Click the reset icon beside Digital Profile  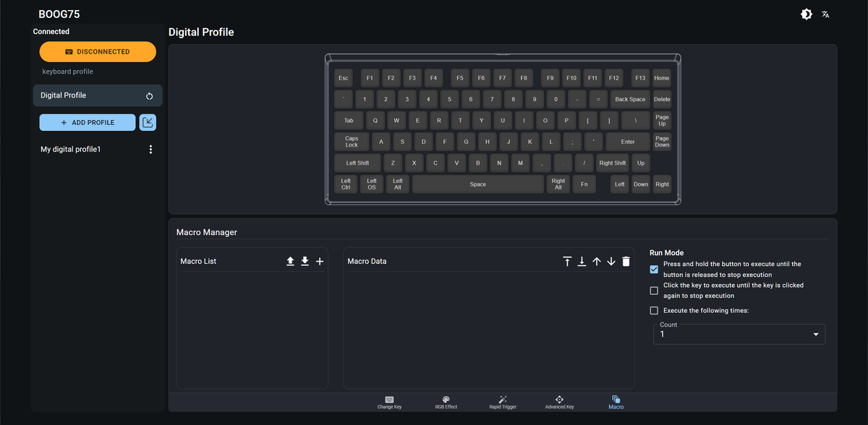coord(149,95)
